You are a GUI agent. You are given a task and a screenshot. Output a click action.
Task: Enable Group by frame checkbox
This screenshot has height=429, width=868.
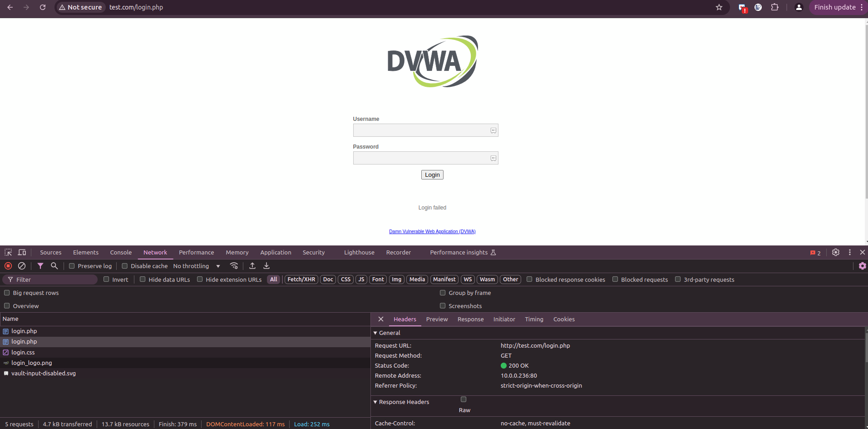pyautogui.click(x=443, y=293)
